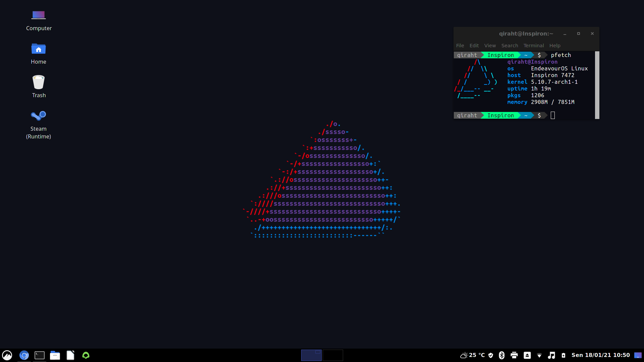The height and width of the screenshot is (362, 644).
Task: Open the Terminal menu in menubar
Action: tap(534, 46)
